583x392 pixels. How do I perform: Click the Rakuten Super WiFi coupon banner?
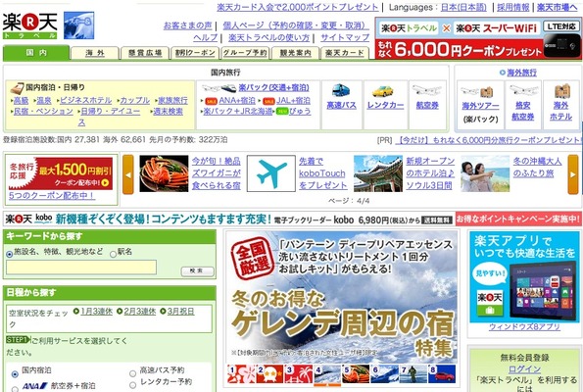(x=478, y=38)
